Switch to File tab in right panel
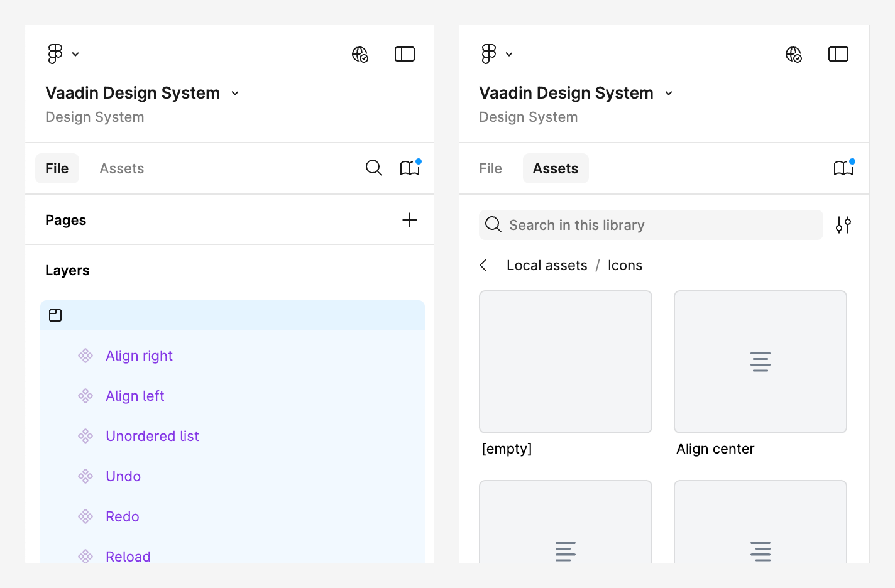Viewport: 895px width, 588px height. pyautogui.click(x=491, y=168)
